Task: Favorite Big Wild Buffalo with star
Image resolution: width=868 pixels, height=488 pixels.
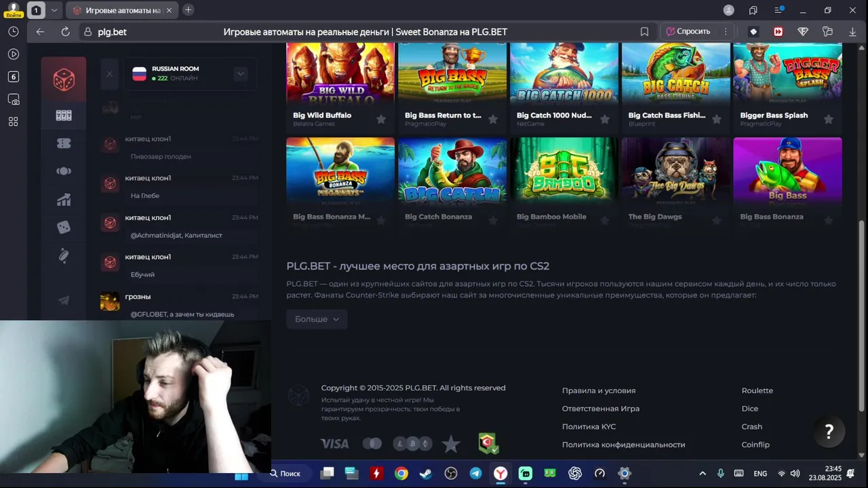Action: click(381, 119)
